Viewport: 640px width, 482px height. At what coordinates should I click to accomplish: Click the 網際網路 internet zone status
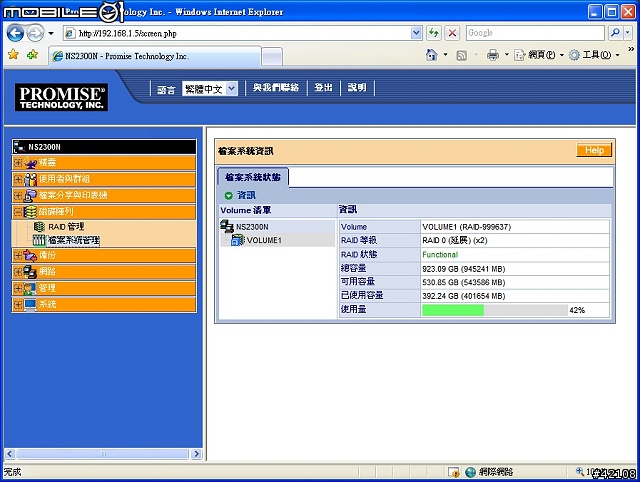click(489, 472)
